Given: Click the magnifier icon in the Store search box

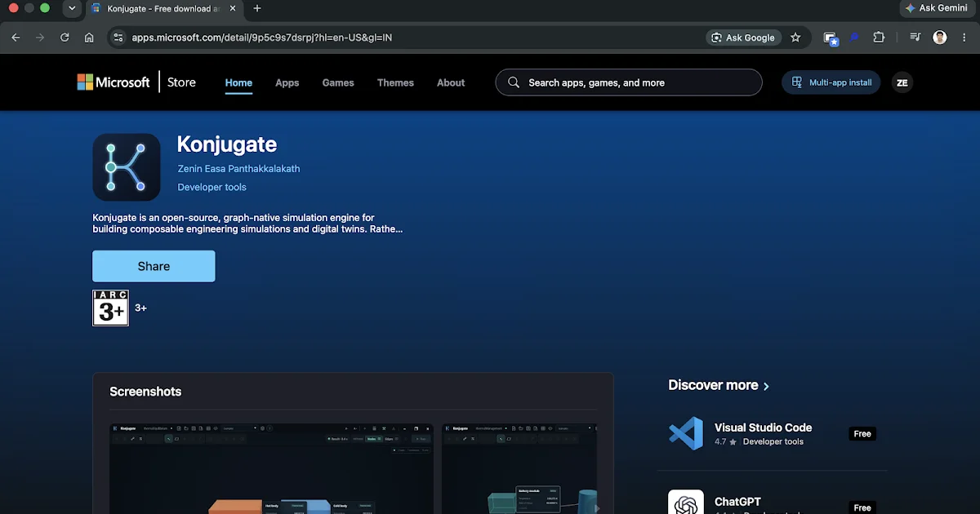Looking at the screenshot, I should tap(514, 82).
